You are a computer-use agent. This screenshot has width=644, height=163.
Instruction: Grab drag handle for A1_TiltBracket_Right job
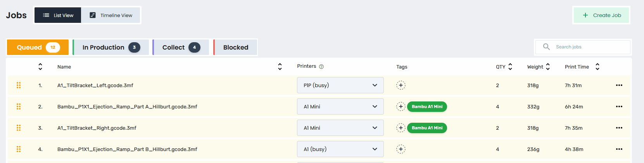pyautogui.click(x=19, y=128)
